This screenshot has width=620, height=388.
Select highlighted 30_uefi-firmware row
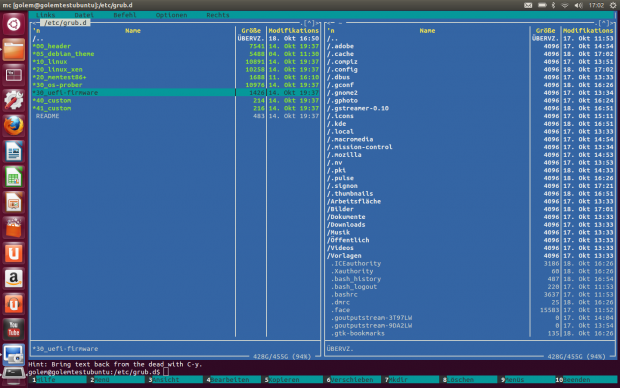point(176,93)
